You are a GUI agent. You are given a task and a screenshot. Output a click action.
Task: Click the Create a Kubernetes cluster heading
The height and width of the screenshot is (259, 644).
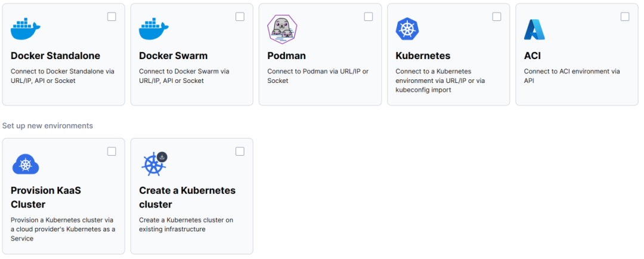click(187, 197)
